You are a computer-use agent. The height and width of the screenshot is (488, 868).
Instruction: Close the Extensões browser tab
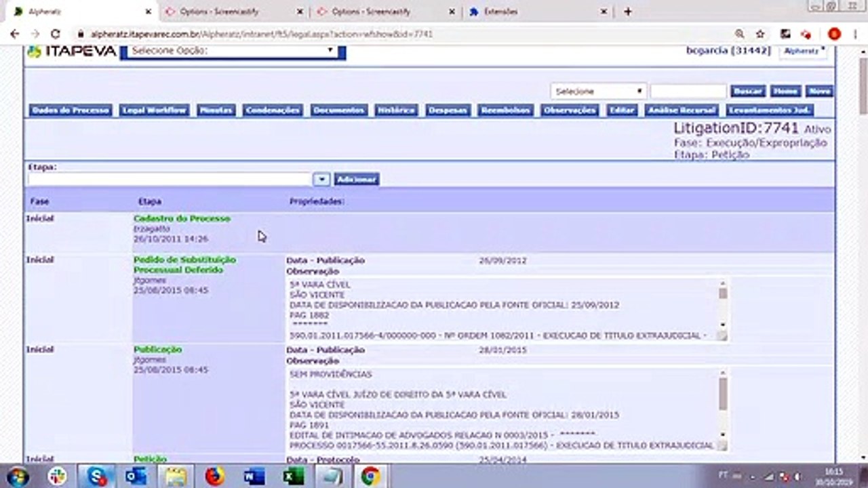(604, 12)
